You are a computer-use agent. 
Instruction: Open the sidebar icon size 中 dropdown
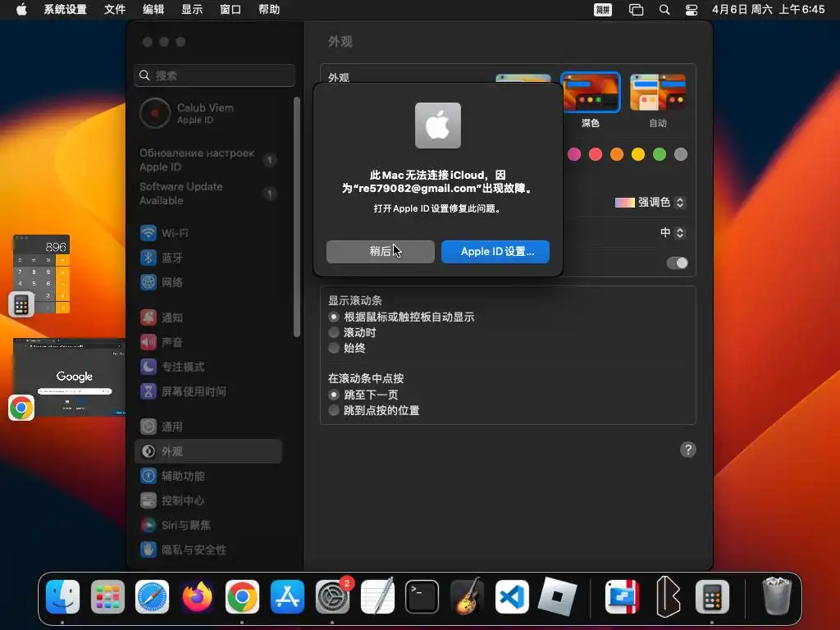[673, 232]
